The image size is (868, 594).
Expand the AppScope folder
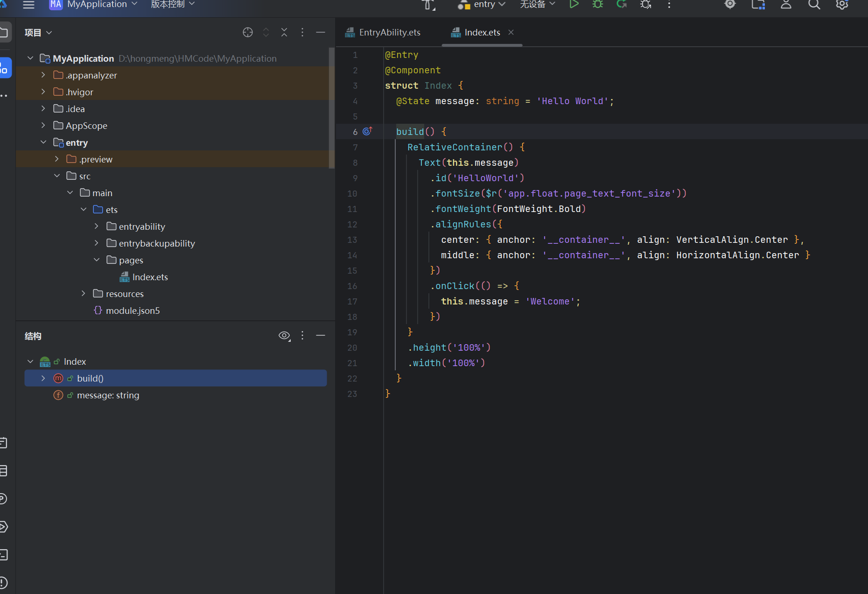pyautogui.click(x=43, y=125)
